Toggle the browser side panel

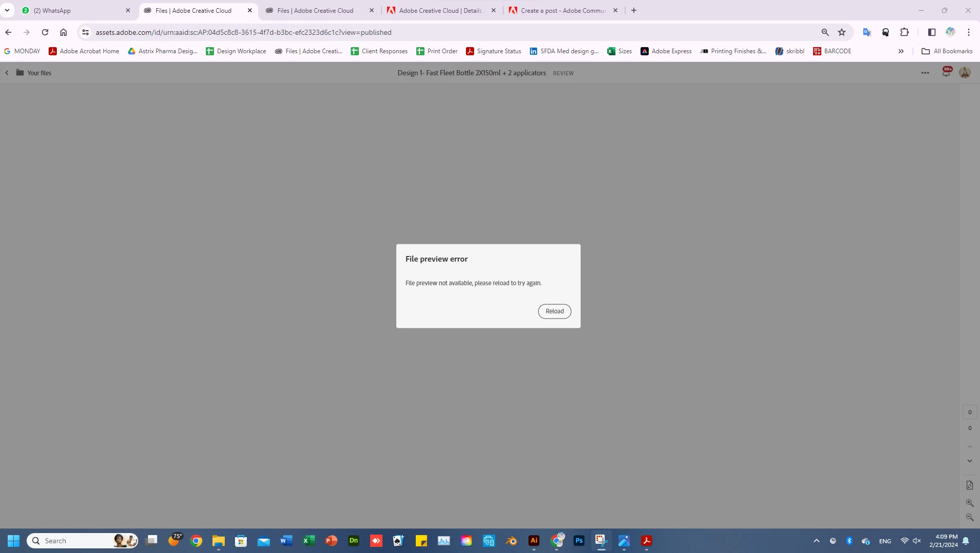click(x=932, y=32)
